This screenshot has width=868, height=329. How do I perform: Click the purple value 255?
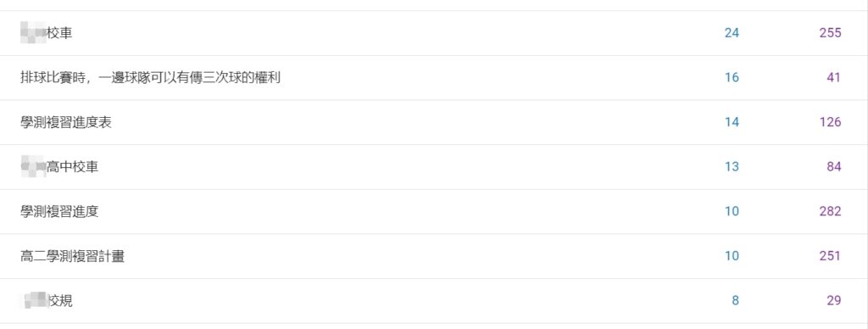click(x=831, y=33)
